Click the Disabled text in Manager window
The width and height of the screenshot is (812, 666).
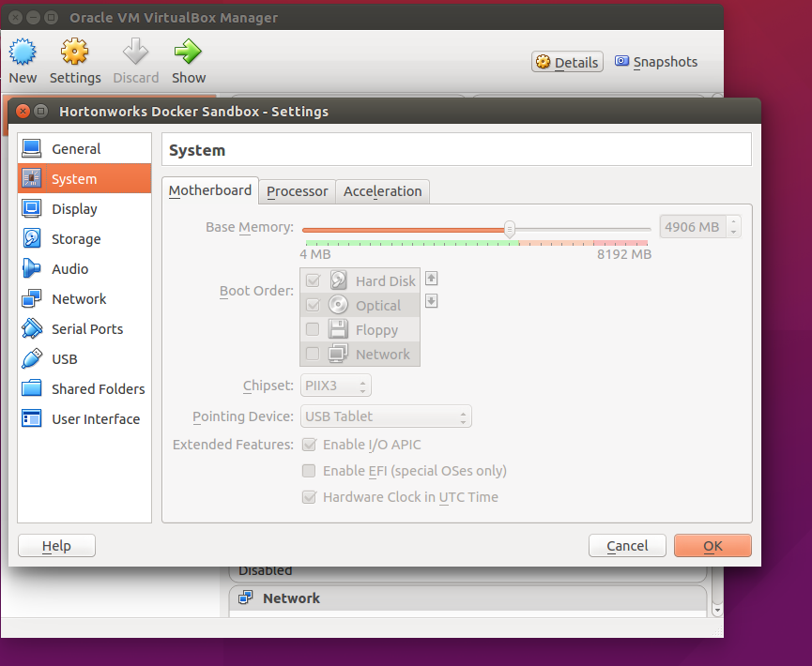point(265,571)
